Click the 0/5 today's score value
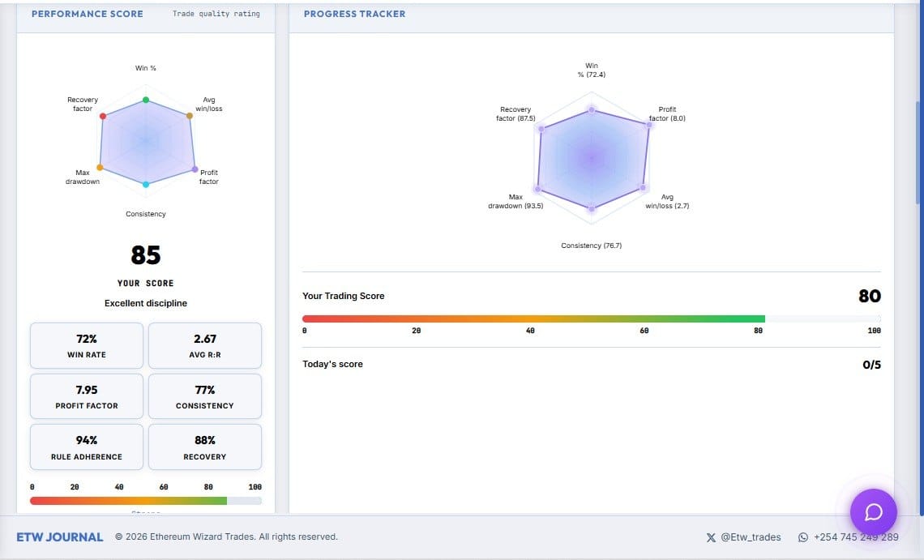Image resolution: width=924 pixels, height=560 pixels. [x=871, y=365]
